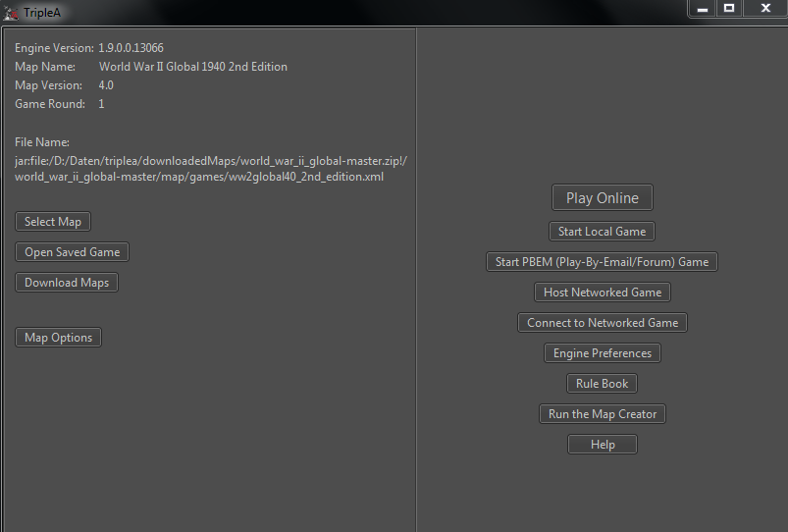This screenshot has width=788, height=532.
Task: Click map name World War II Global 1940 2nd Edition
Action: tap(193, 67)
